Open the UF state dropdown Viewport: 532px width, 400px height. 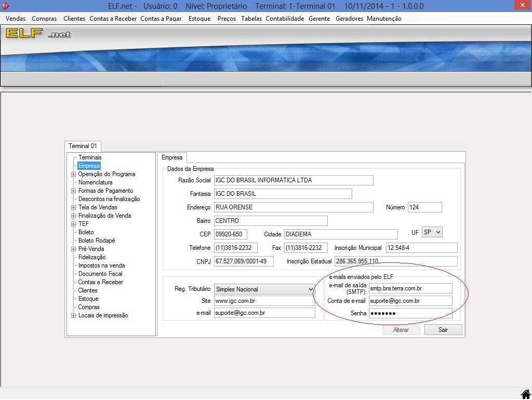tap(432, 232)
